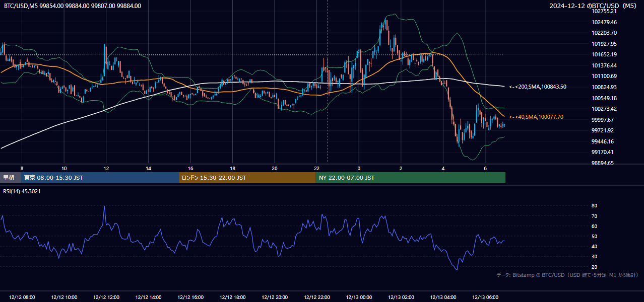Click the price axis value 102203.70
The image size is (644, 302).
click(604, 33)
